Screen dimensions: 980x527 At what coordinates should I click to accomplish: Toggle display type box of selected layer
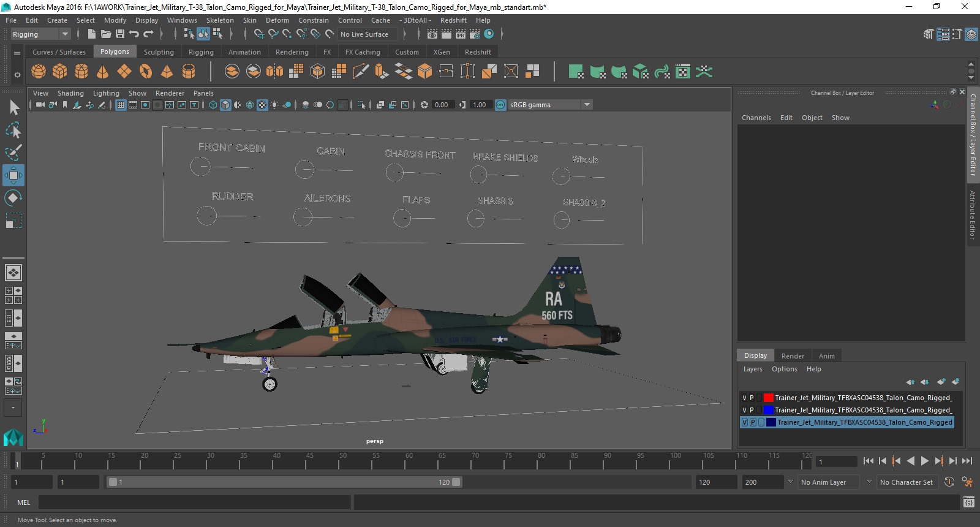point(761,422)
